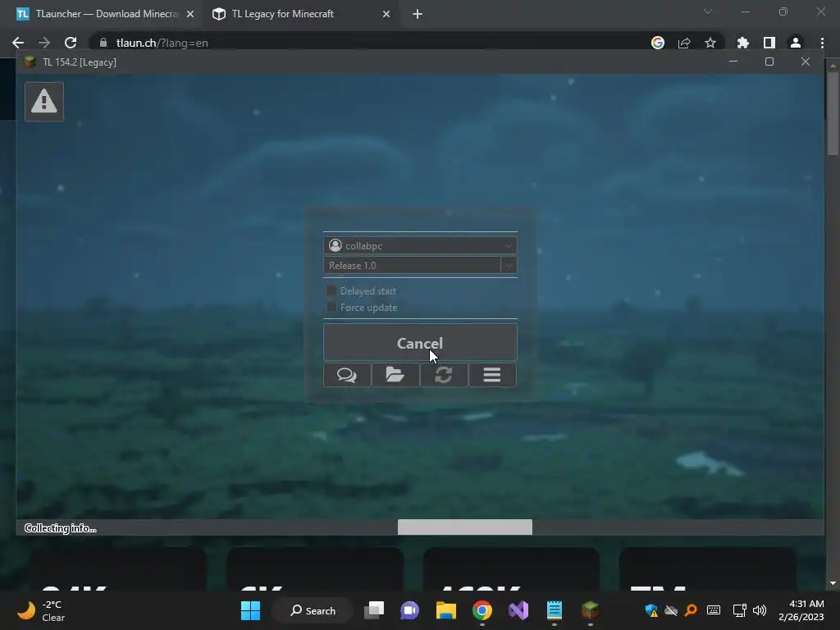This screenshot has width=840, height=630.
Task: Open the Teams chat taskbar icon
Action: [x=410, y=610]
